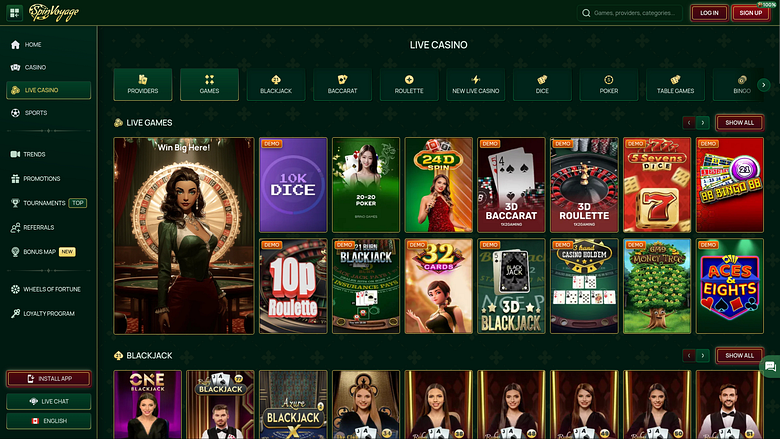Screen dimensions: 780x439
Task: Open the 88 Bingo 88 game tile
Action: pos(729,185)
